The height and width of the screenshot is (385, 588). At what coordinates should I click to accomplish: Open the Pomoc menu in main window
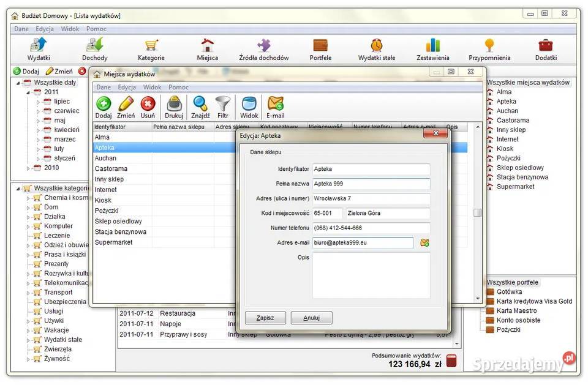(96, 29)
